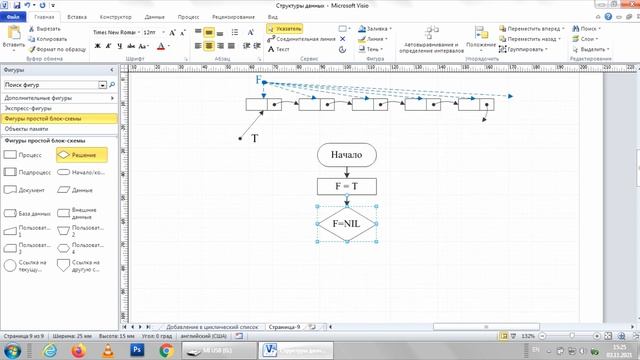Open the Aa change case dropdown
This screenshot has height=360, width=640.
tap(144, 46)
